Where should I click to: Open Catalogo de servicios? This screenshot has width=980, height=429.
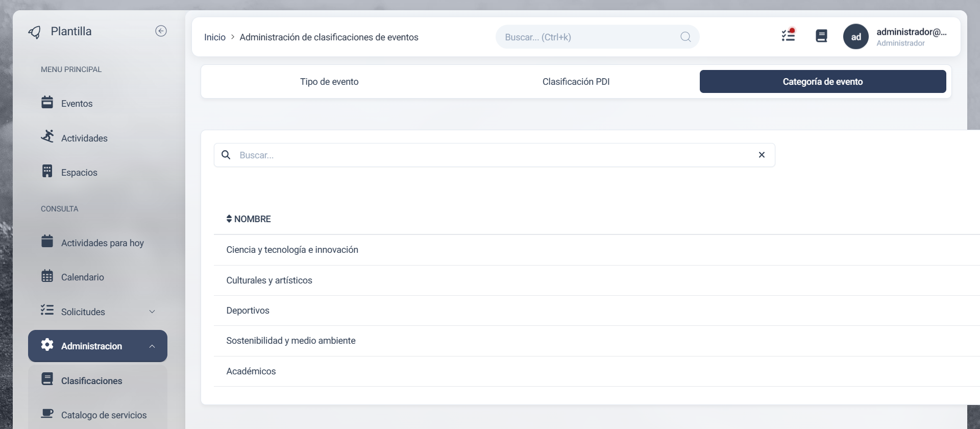click(x=104, y=415)
